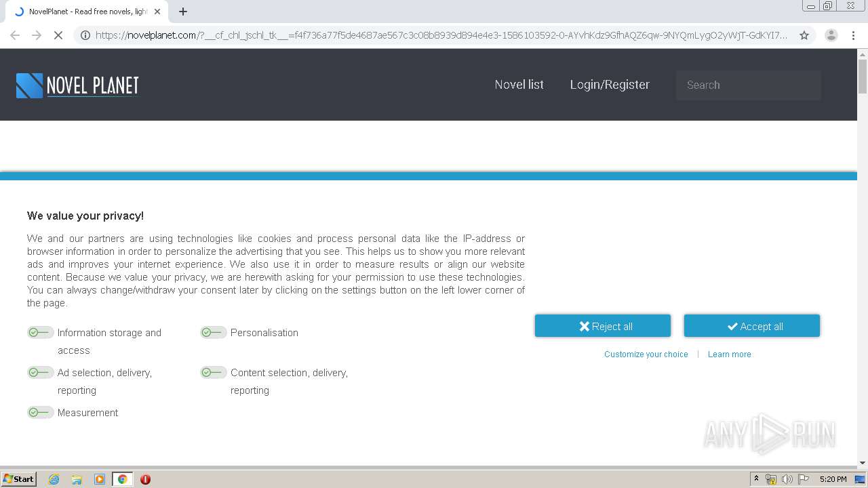Toggle Content selection, delivery, reporting consent
The height and width of the screenshot is (488, 868).
point(213,372)
